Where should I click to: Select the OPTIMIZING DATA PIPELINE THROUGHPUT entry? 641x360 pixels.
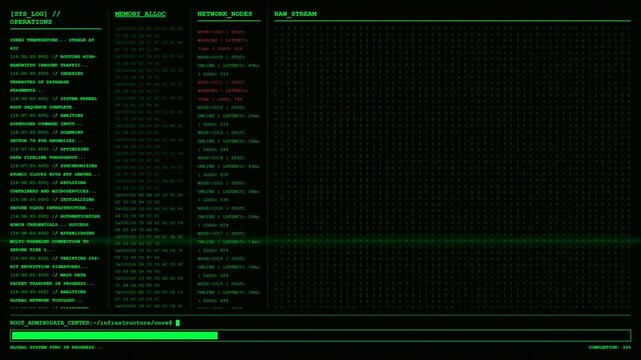[x=49, y=153]
